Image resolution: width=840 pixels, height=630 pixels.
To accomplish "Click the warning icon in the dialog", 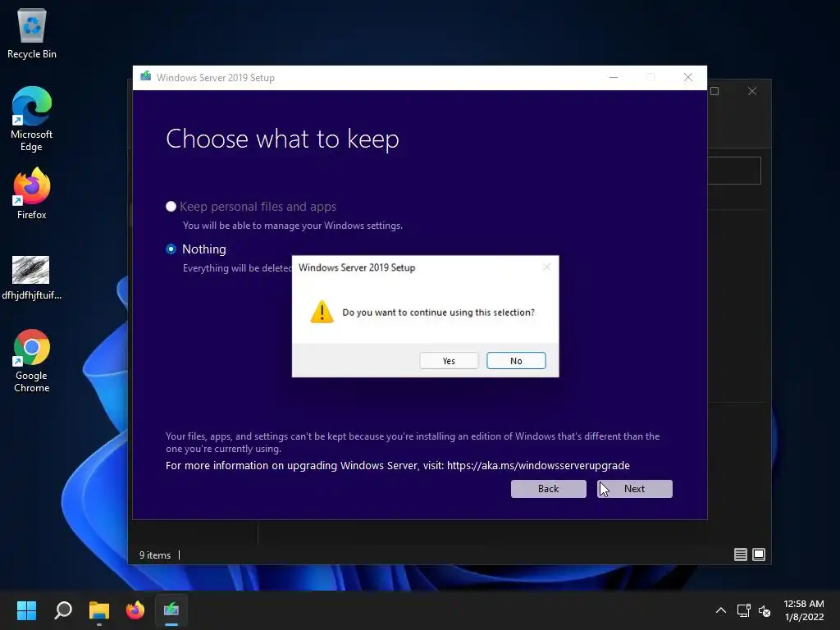I will 322,312.
